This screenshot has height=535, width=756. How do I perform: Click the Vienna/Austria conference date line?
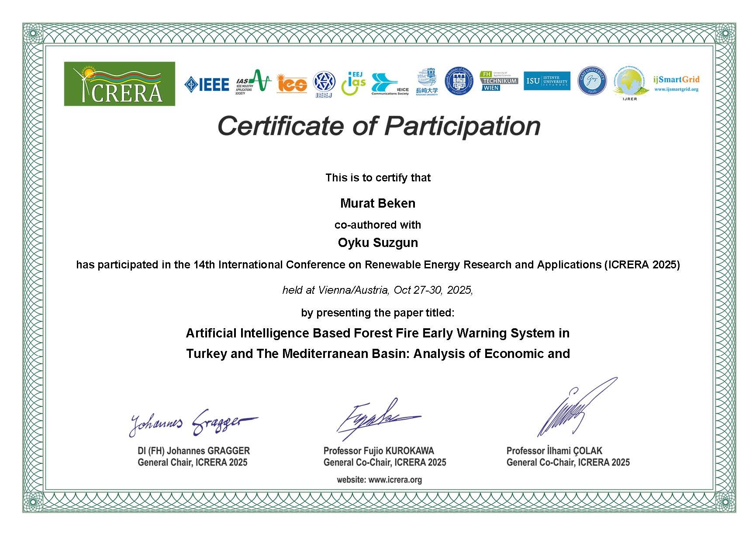(x=378, y=290)
